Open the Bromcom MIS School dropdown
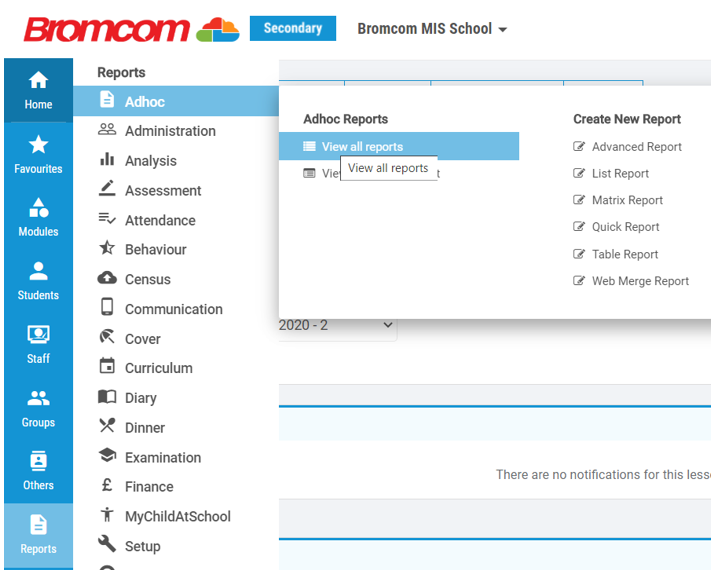Screen dimensions: 711x570 (x=432, y=29)
